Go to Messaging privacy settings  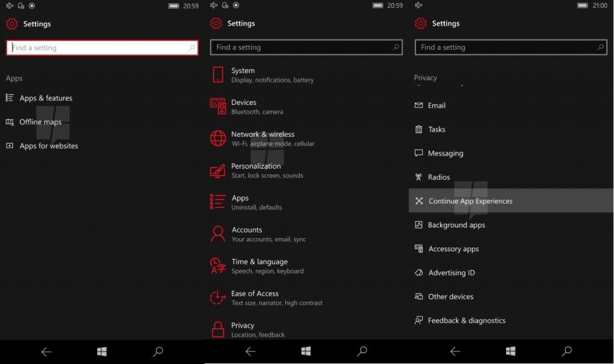[445, 154]
